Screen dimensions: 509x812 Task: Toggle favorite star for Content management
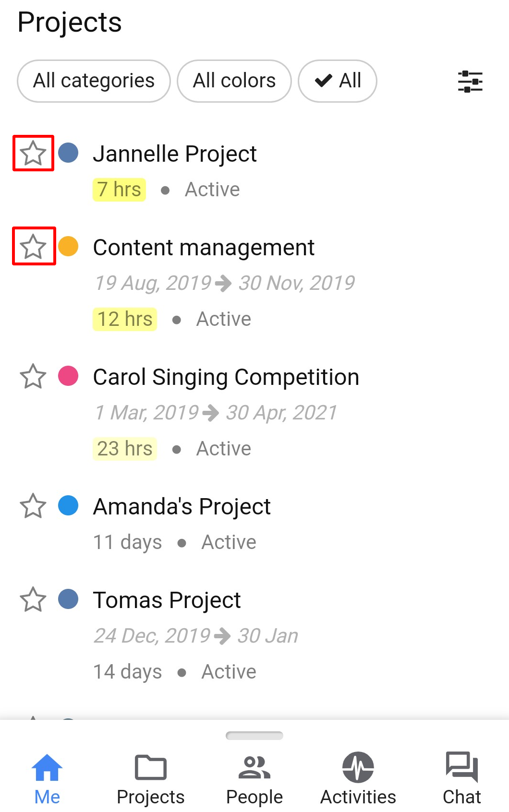tap(34, 246)
